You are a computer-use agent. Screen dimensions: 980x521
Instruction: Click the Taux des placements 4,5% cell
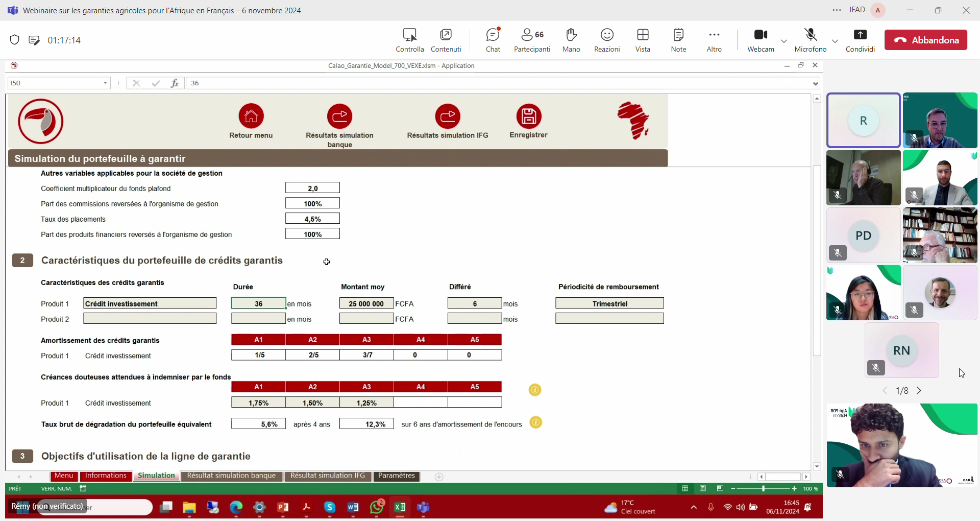tap(312, 219)
